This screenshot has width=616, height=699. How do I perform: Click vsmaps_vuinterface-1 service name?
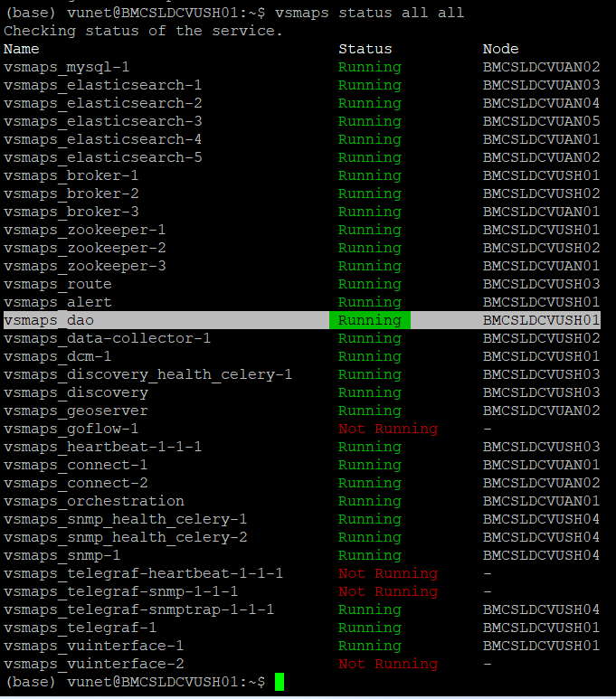click(x=94, y=646)
